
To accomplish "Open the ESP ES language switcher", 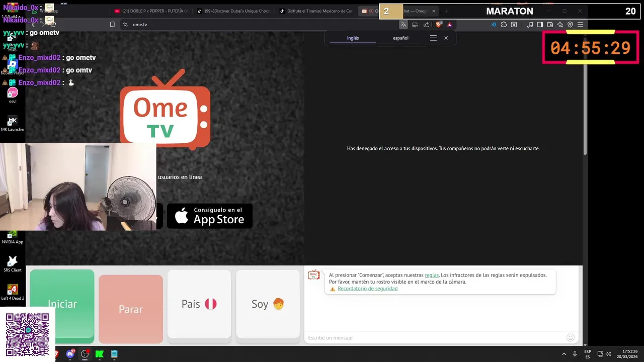I will tap(588, 354).
